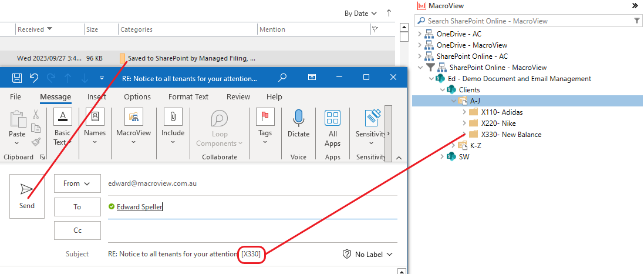
Task: Expand the OneDrive - AC node
Action: (420, 34)
